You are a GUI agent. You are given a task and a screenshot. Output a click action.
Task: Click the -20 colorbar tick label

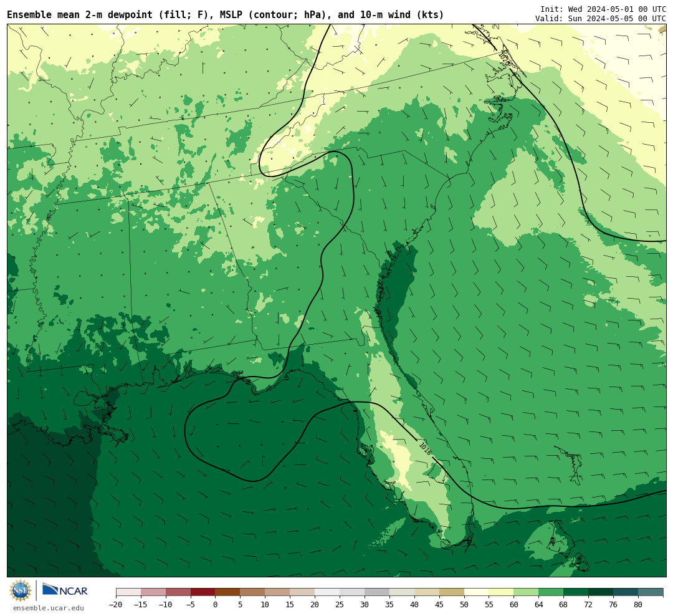pos(116,604)
